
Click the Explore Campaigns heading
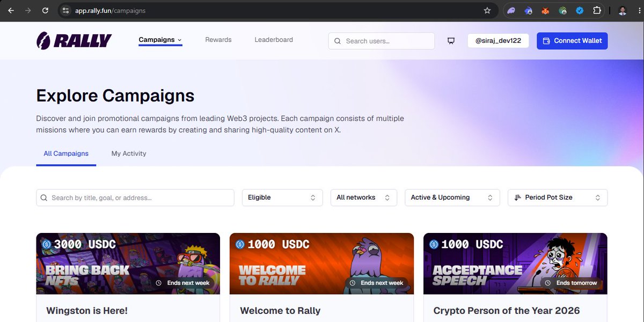(x=115, y=96)
